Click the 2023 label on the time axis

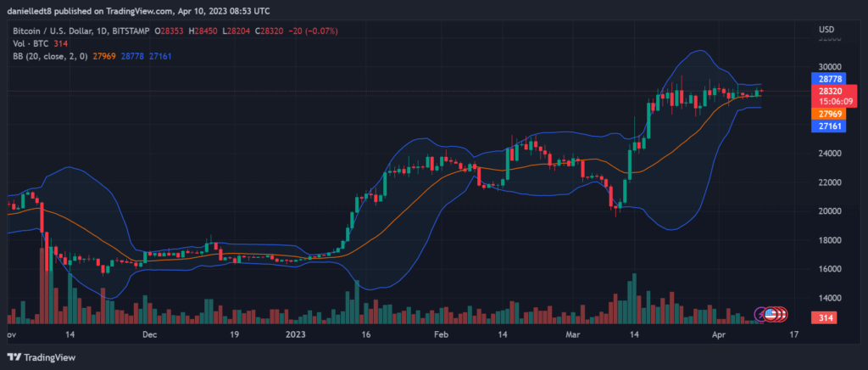pos(296,334)
